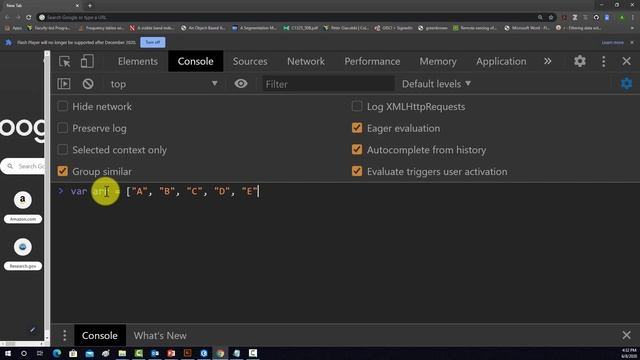
Task: Enable Log XMLHttpRequests checkbox
Action: [x=357, y=106]
